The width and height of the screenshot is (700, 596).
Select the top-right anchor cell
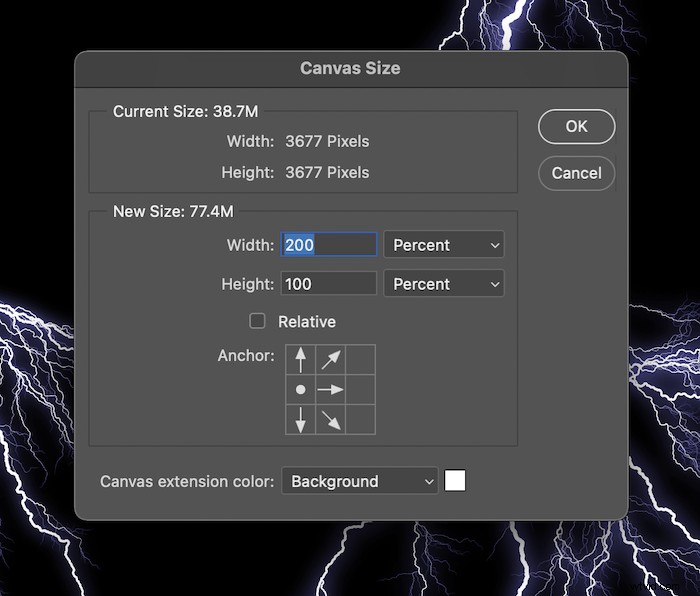pyautogui.click(x=360, y=359)
